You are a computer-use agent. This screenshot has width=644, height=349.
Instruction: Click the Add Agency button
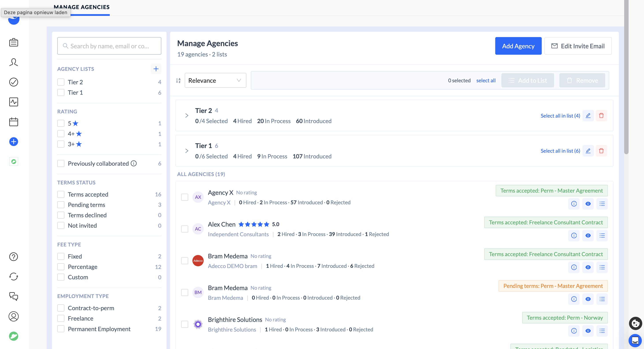(x=518, y=46)
